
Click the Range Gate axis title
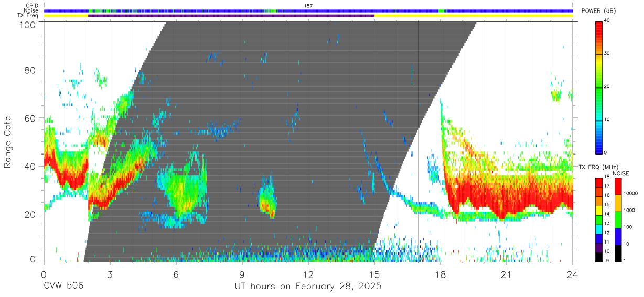pos(8,142)
